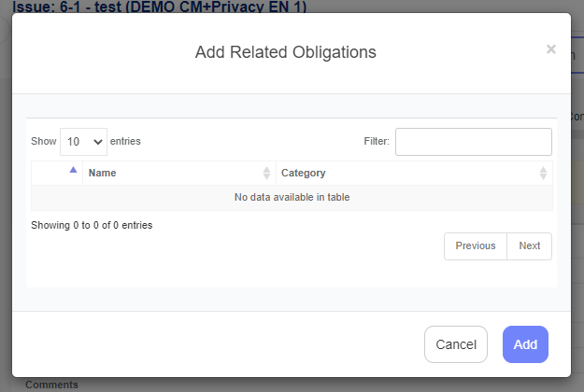584x392 pixels.
Task: Click the Add Related Obligations title
Action: pos(286,52)
